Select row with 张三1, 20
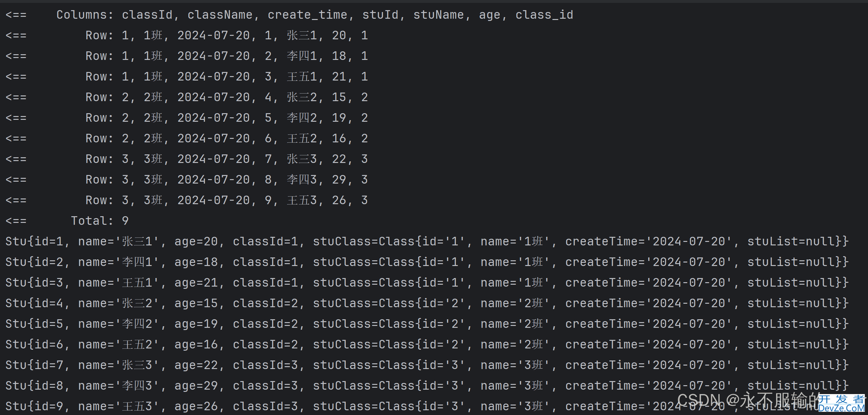The width and height of the screenshot is (868, 415). [187, 36]
